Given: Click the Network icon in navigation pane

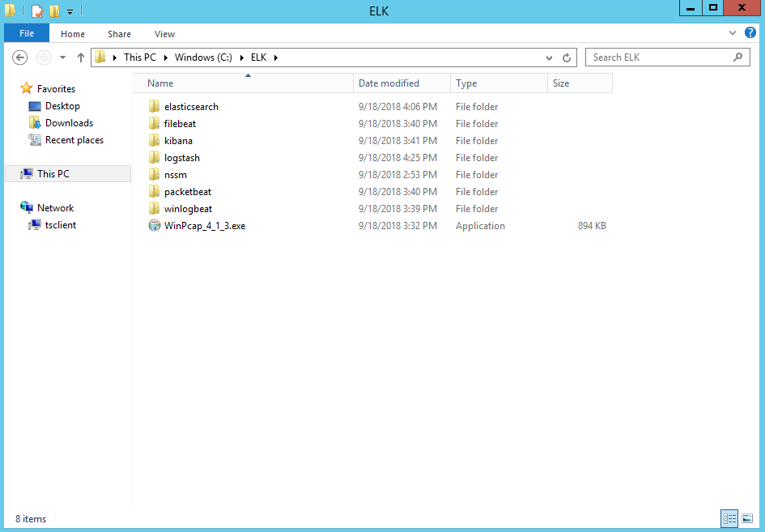Looking at the screenshot, I should click(x=27, y=207).
